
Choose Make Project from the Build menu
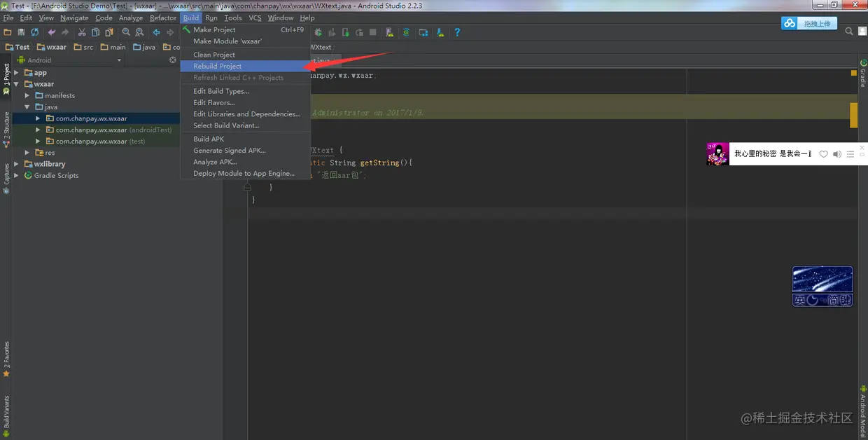(x=245, y=30)
